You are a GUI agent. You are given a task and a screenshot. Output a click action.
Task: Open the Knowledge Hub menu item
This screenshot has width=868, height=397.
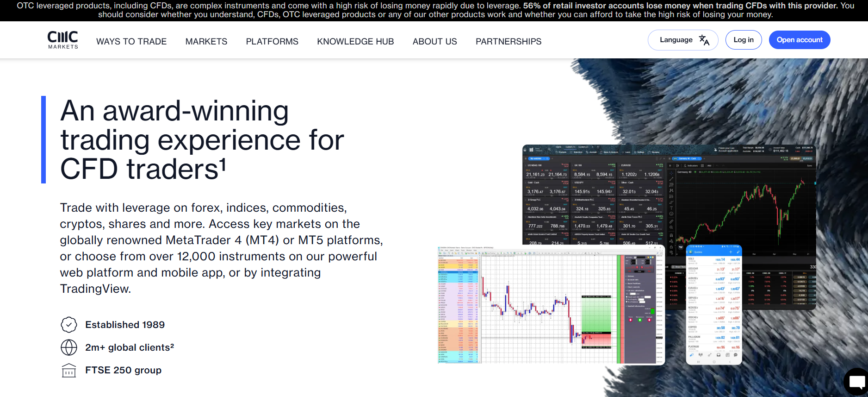point(355,42)
